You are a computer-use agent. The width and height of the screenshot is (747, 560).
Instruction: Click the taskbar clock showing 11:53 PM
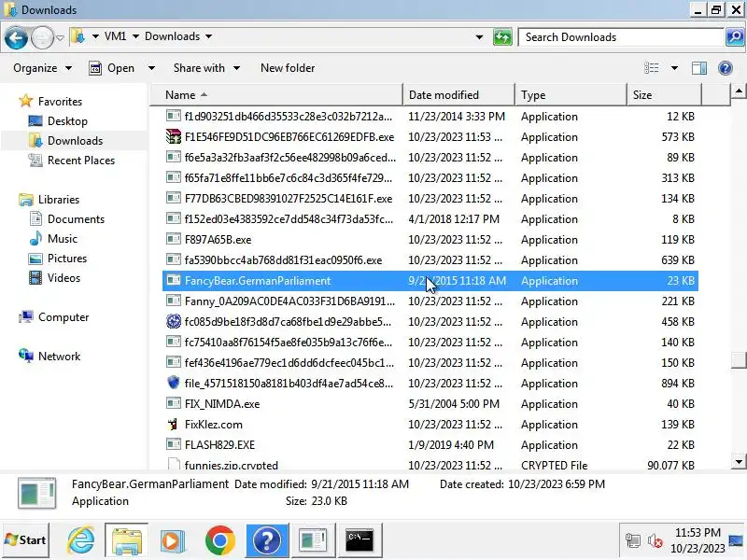point(698,540)
